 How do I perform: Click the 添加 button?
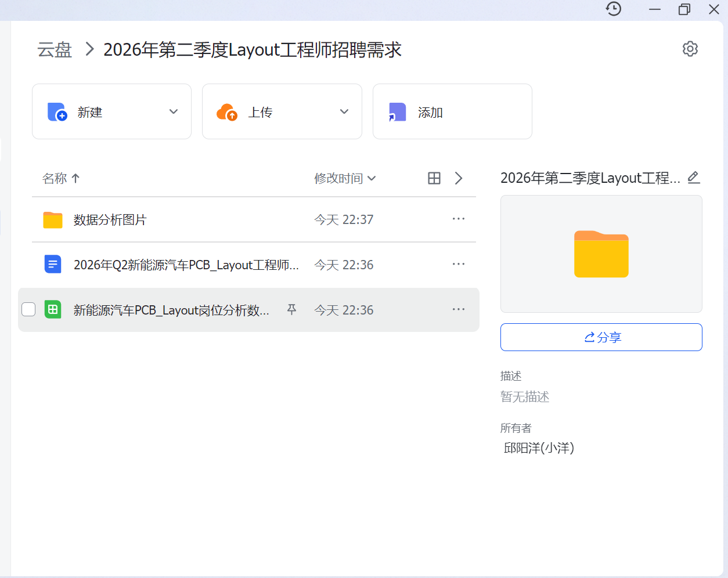pyautogui.click(x=452, y=111)
